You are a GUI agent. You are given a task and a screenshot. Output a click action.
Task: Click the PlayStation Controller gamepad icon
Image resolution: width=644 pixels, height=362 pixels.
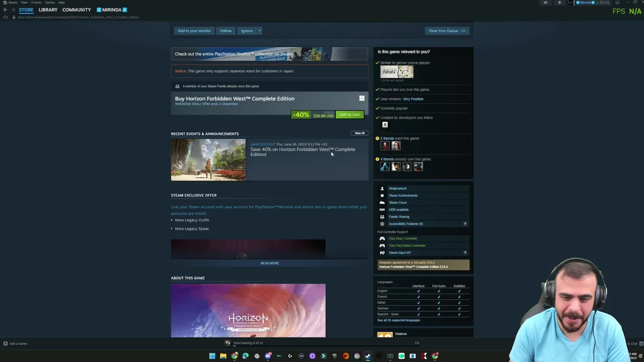(382, 245)
